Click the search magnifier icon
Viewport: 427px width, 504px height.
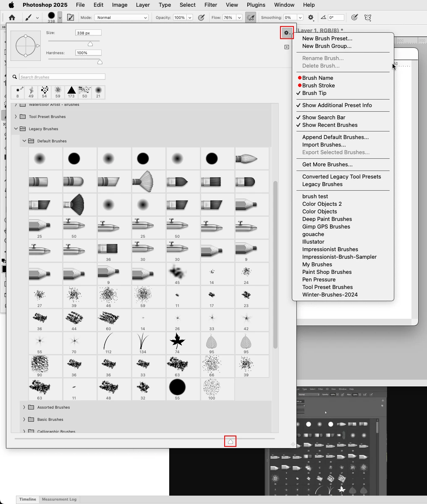pos(15,77)
